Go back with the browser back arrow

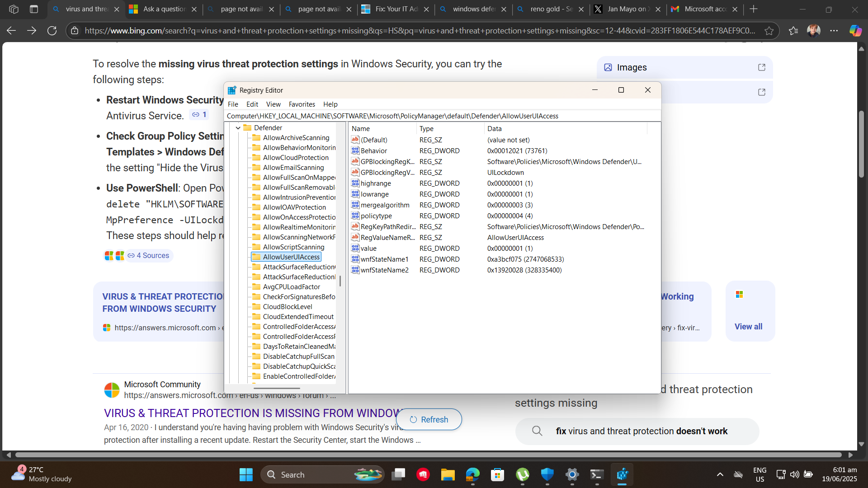coord(11,31)
